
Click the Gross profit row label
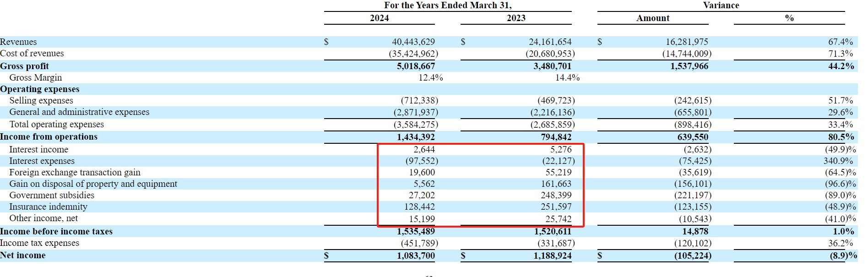24,66
